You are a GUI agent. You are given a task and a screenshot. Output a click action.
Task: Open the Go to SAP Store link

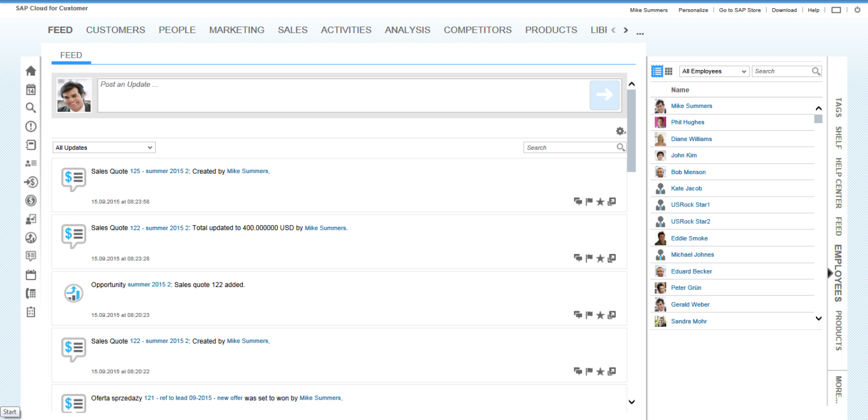coord(740,10)
